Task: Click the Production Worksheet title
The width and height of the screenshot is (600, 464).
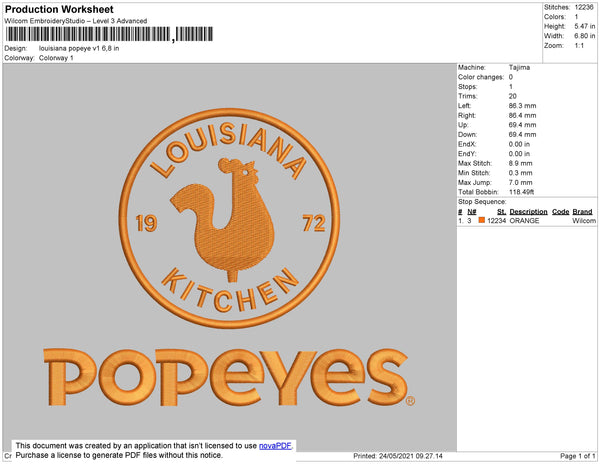Action: coord(59,9)
